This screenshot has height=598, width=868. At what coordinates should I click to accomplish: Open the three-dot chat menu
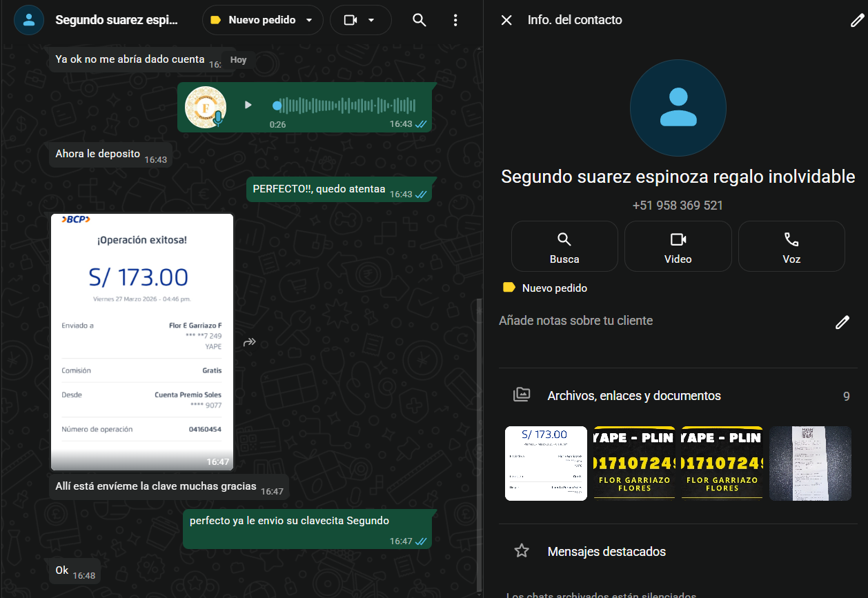tap(455, 20)
